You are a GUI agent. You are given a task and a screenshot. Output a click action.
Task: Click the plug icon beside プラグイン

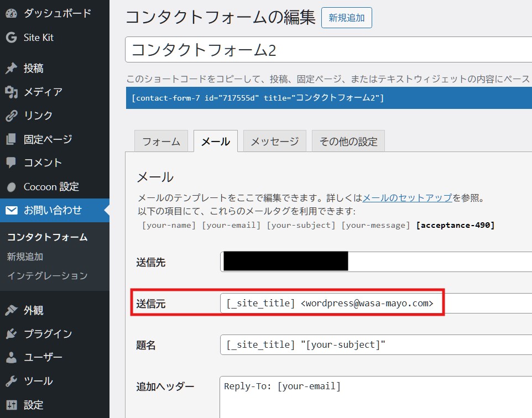[x=11, y=334]
